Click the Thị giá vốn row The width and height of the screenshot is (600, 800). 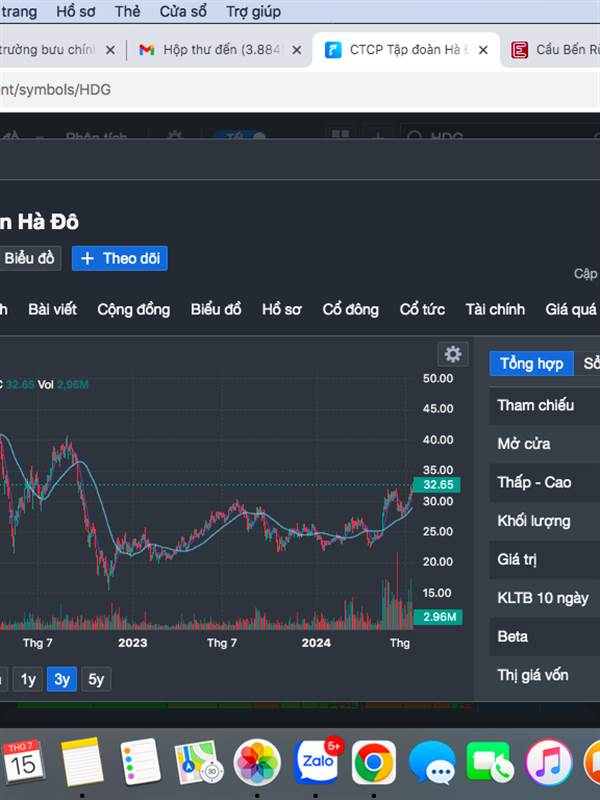(x=544, y=675)
